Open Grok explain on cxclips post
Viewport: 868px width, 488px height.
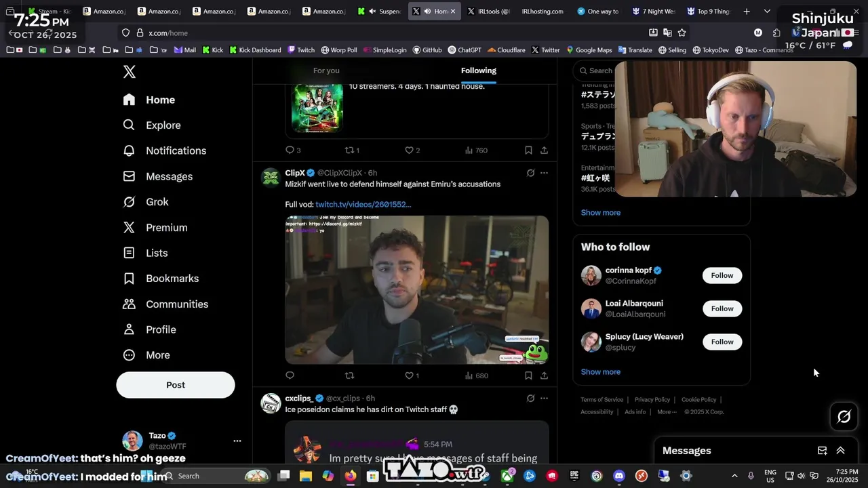[x=530, y=398]
